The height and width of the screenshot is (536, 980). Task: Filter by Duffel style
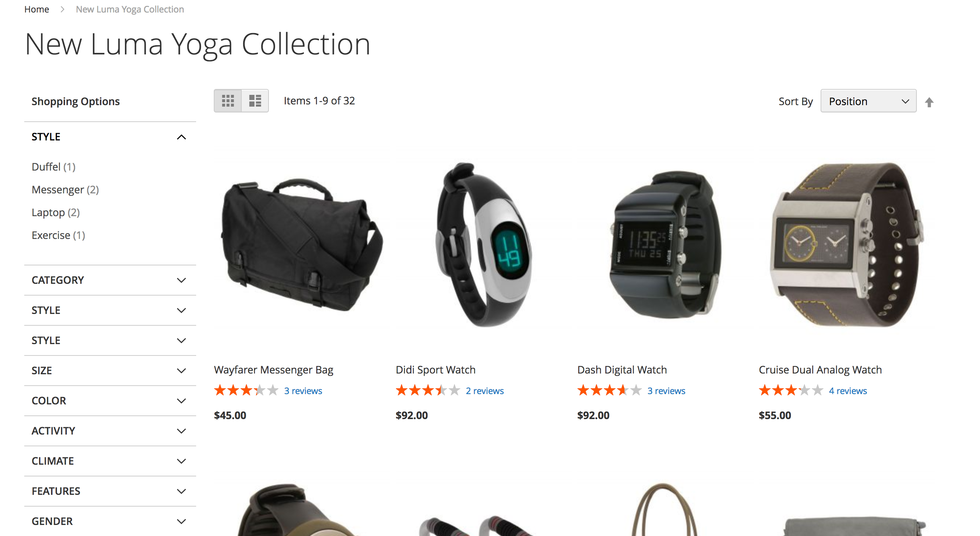54,167
